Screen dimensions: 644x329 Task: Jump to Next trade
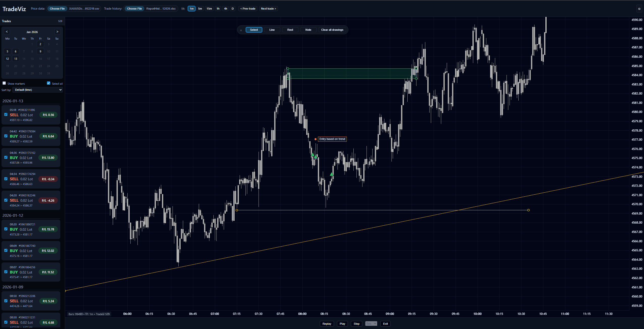tap(268, 9)
